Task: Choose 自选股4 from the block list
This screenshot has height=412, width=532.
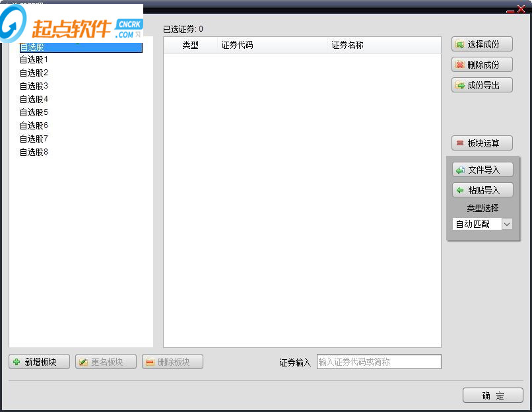Action: pyautogui.click(x=34, y=99)
